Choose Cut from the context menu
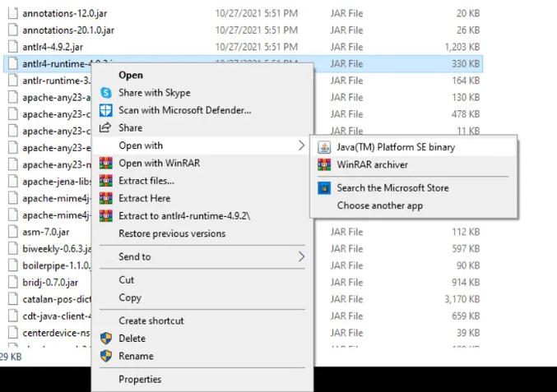The height and width of the screenshot is (392, 557). pyautogui.click(x=202, y=280)
